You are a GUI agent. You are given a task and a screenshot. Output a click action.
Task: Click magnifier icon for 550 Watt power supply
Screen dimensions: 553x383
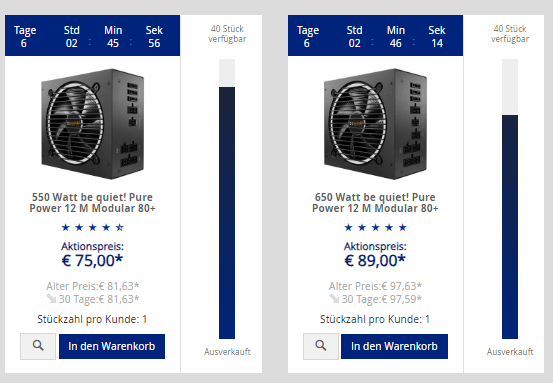pyautogui.click(x=38, y=346)
